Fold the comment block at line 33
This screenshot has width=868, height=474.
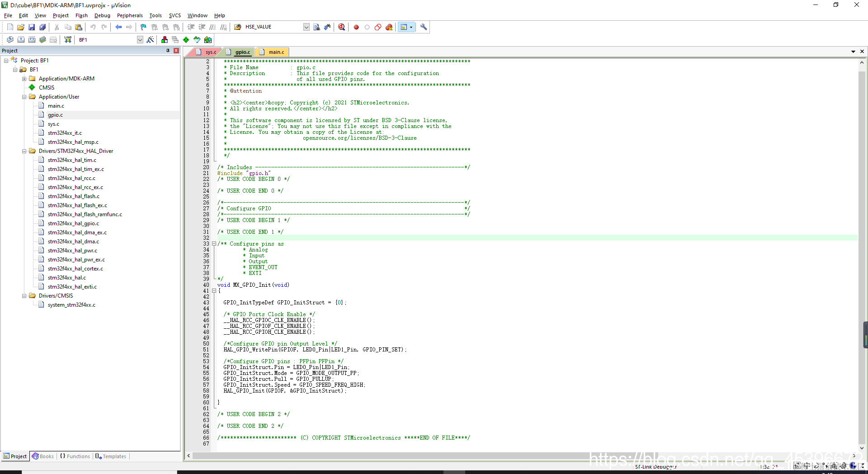click(214, 244)
